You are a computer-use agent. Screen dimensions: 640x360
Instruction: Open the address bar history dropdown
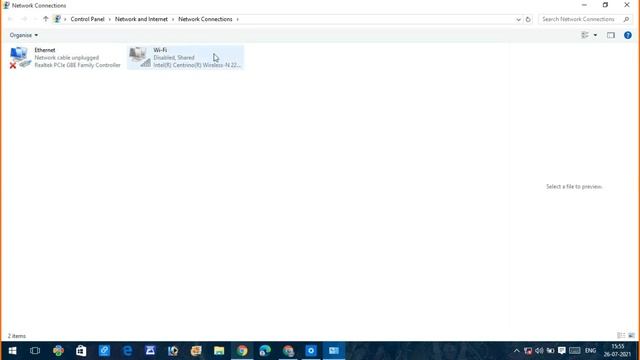coord(518,19)
